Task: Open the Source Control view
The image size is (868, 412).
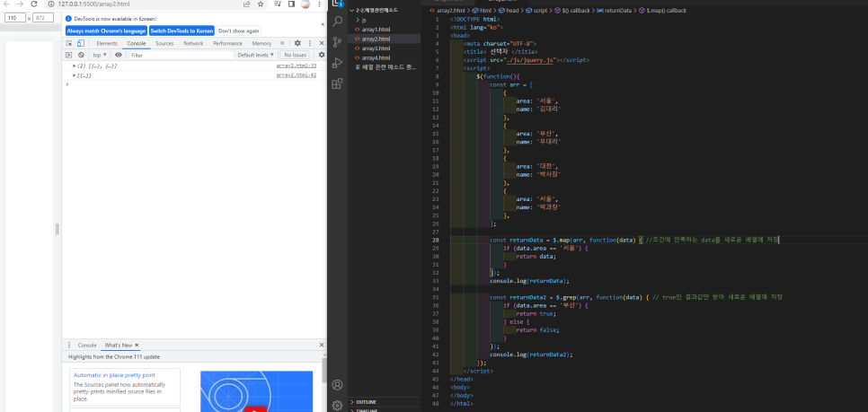Action: 337,42
